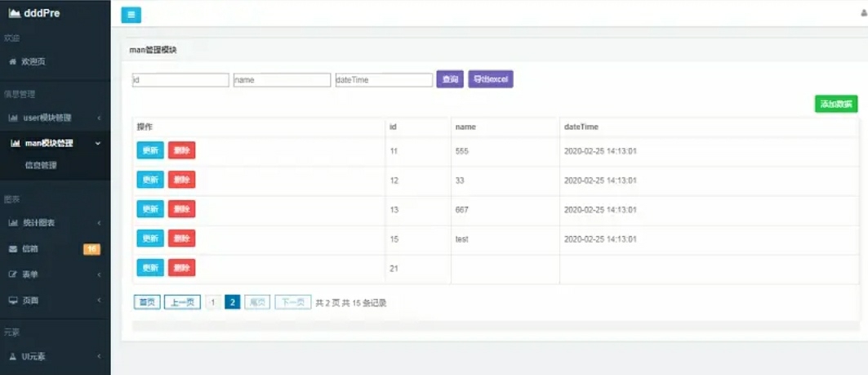868x375 pixels.
Task: Select page 1 in pagination
Action: (x=213, y=302)
